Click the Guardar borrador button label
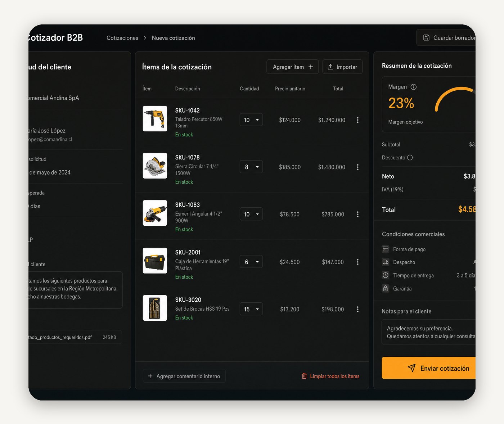 point(454,38)
